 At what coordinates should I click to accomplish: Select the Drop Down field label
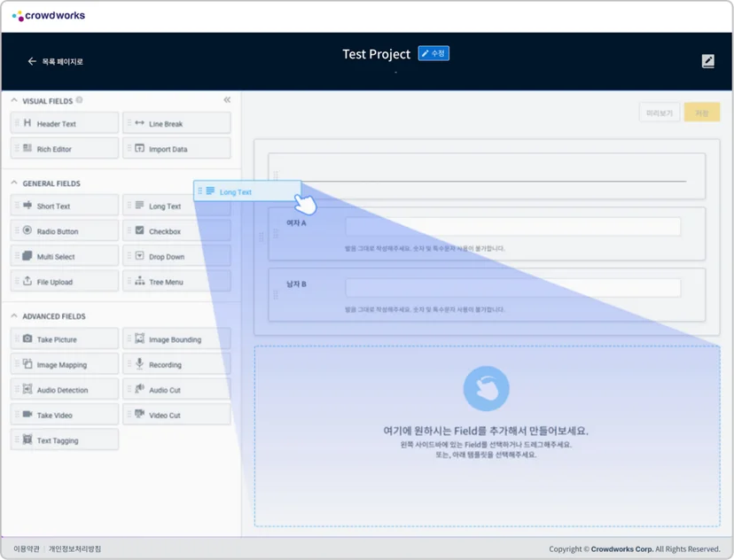tap(167, 257)
